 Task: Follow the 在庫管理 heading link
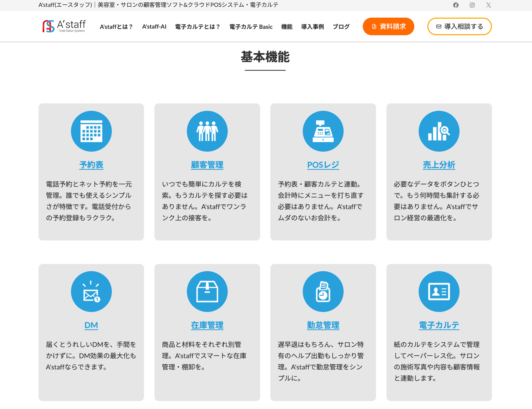[x=207, y=325]
